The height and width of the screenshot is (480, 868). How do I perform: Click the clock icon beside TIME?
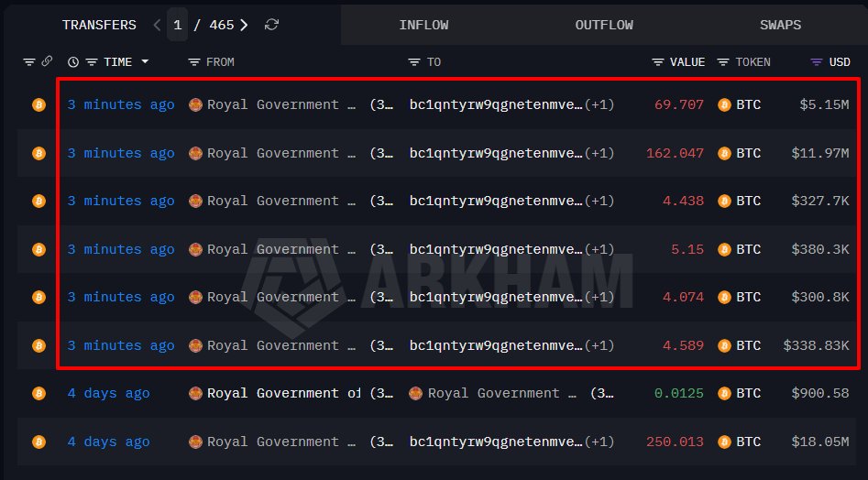coord(73,62)
